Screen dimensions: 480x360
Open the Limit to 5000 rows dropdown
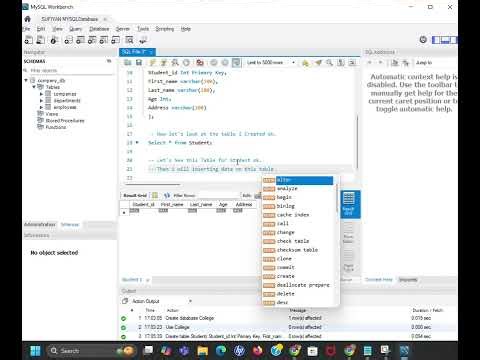pyautogui.click(x=271, y=63)
